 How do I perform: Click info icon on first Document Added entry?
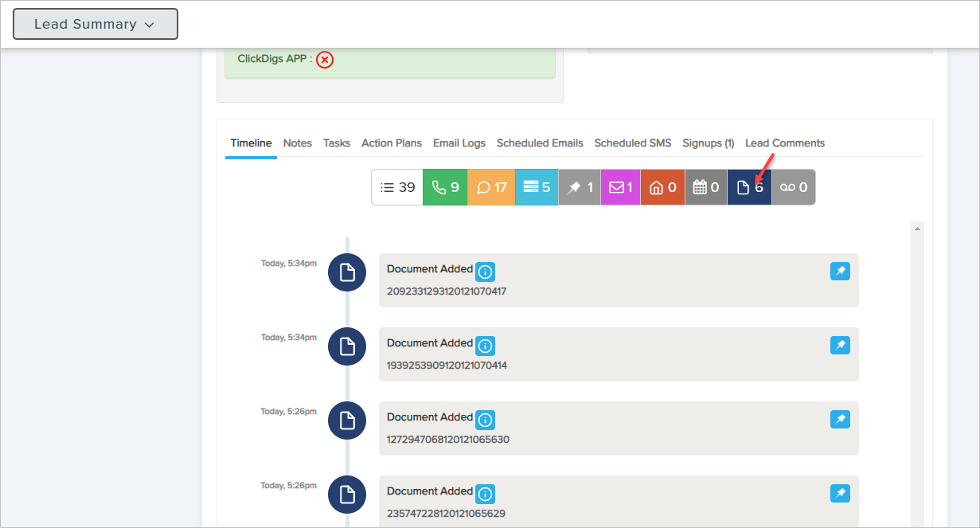[485, 272]
